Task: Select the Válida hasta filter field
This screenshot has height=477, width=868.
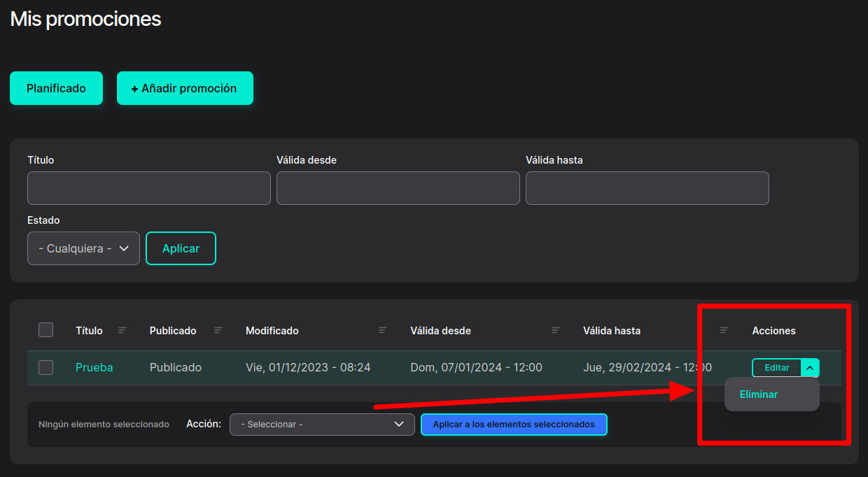Action: point(647,188)
